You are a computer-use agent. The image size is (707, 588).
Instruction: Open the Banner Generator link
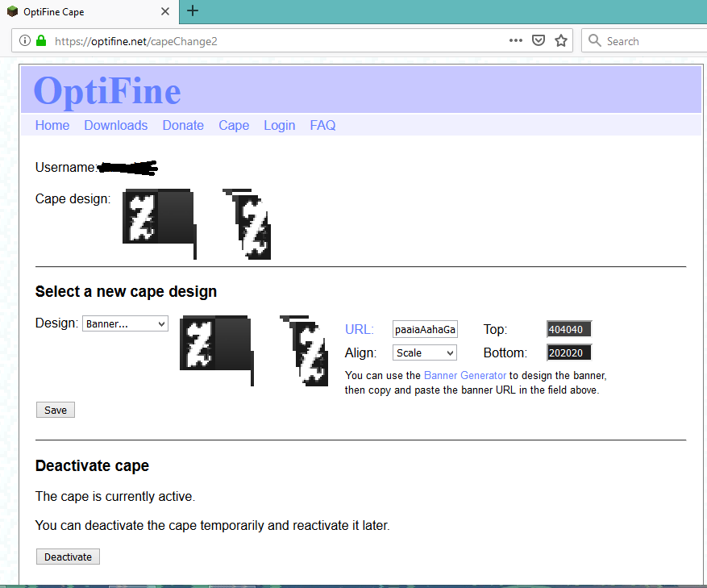[x=465, y=375]
